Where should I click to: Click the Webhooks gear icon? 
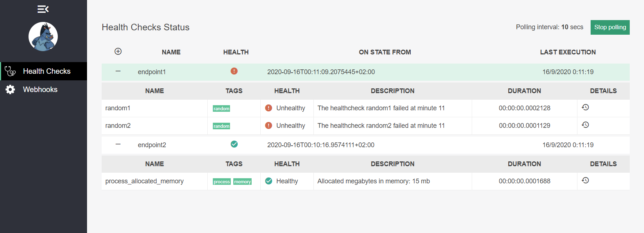(x=10, y=89)
